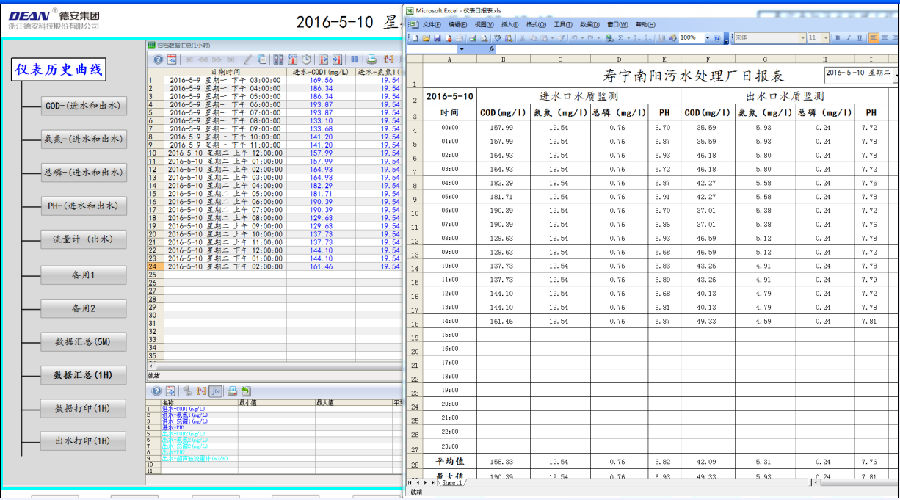The image size is (900, 500).
Task: Click Excel align left icon (highlighted)
Action: pos(873,38)
